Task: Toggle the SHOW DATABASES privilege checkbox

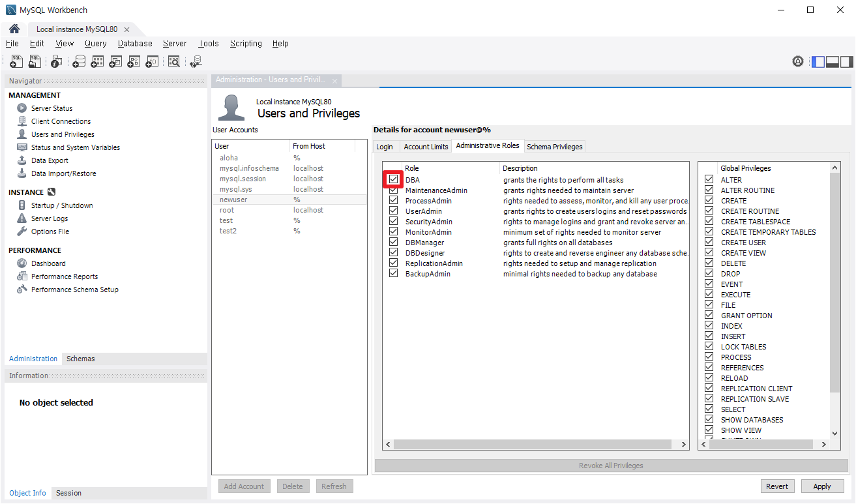Action: (x=709, y=419)
